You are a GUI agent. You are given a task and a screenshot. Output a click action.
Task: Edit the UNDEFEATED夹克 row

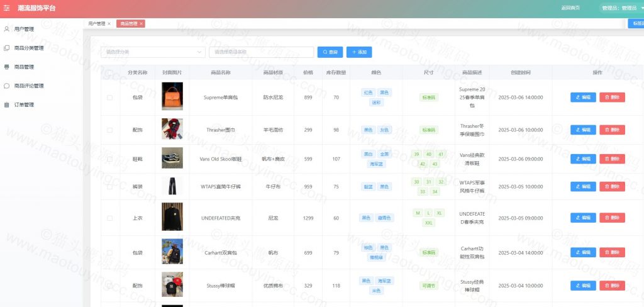pyautogui.click(x=583, y=218)
